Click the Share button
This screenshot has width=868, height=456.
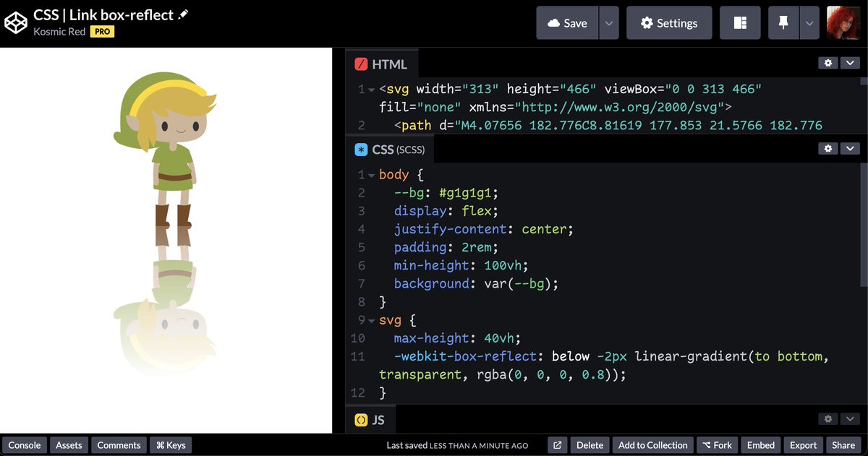843,445
